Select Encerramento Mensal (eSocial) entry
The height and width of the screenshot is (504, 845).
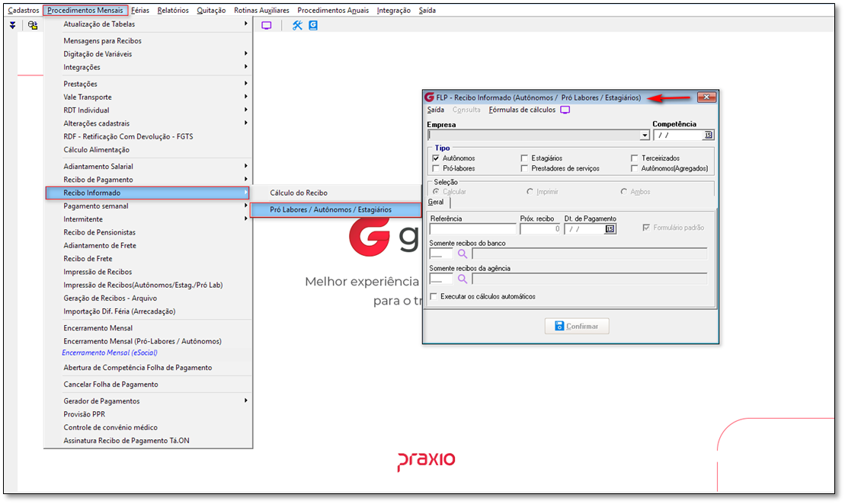(x=110, y=352)
